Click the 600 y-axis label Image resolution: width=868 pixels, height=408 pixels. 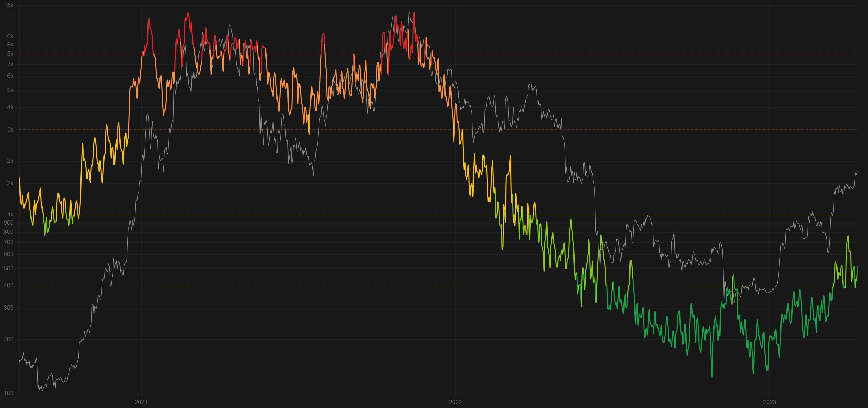coord(9,254)
